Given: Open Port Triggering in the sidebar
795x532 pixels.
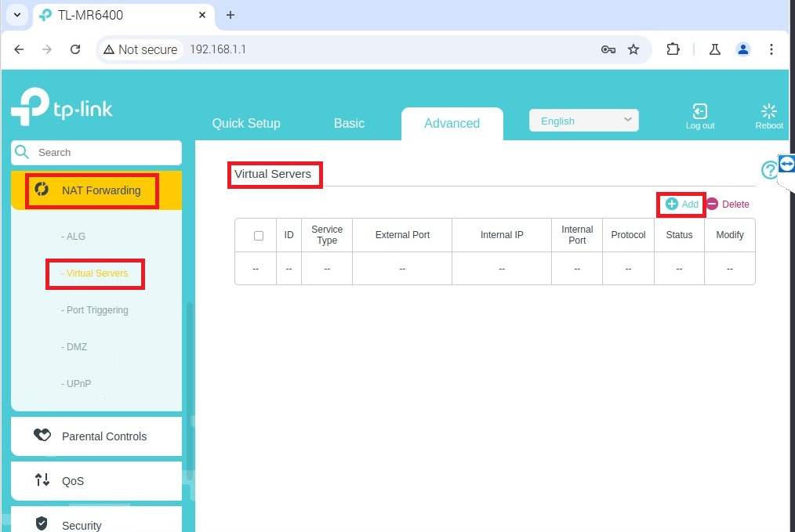Looking at the screenshot, I should (96, 310).
